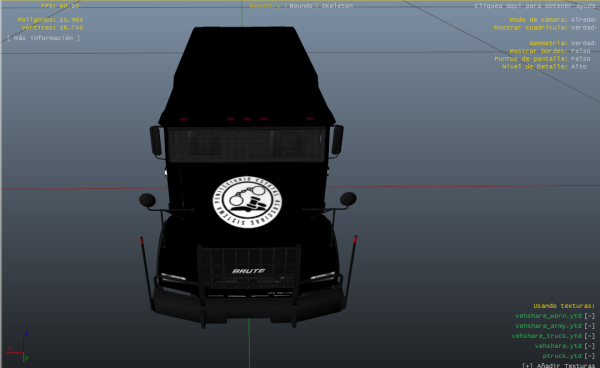
Task: Remove vehshare_truck.ytd with its [-] button
Action: [x=590, y=336]
